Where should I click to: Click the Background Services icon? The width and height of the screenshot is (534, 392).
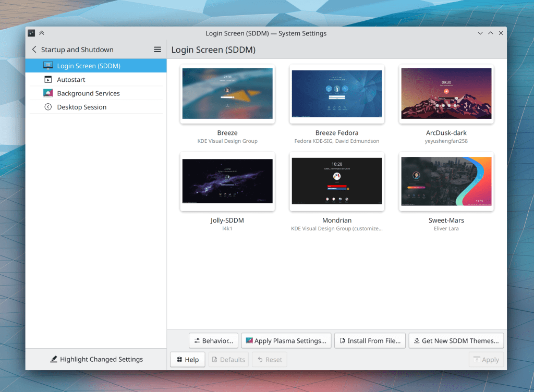tap(48, 93)
